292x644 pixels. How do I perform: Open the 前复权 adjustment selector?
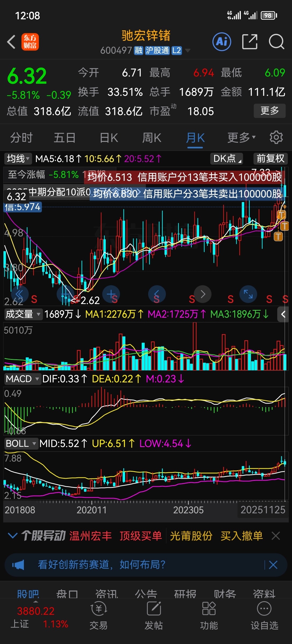[271, 159]
